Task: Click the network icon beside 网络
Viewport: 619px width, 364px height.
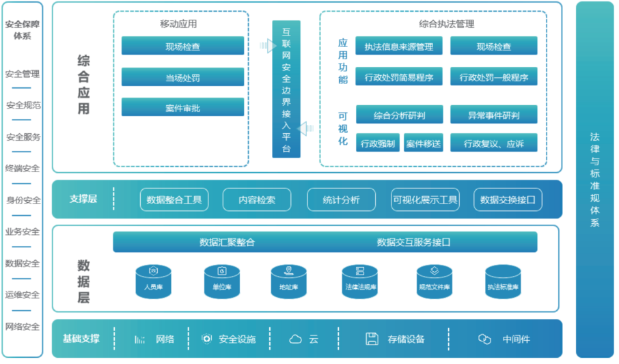Action: coord(140,339)
